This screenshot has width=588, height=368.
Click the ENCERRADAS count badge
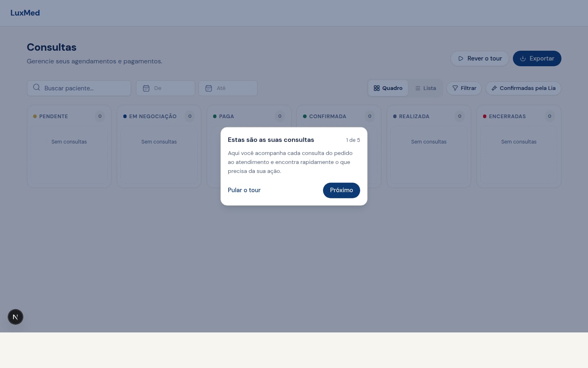coord(550,117)
